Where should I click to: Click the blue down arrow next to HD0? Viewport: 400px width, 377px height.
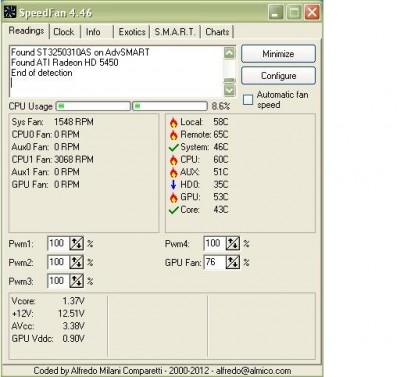coord(173,185)
